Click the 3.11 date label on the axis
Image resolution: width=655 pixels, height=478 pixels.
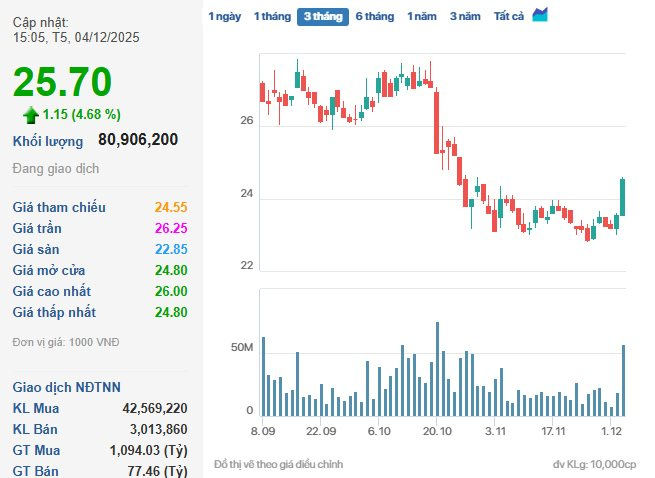pos(496,430)
